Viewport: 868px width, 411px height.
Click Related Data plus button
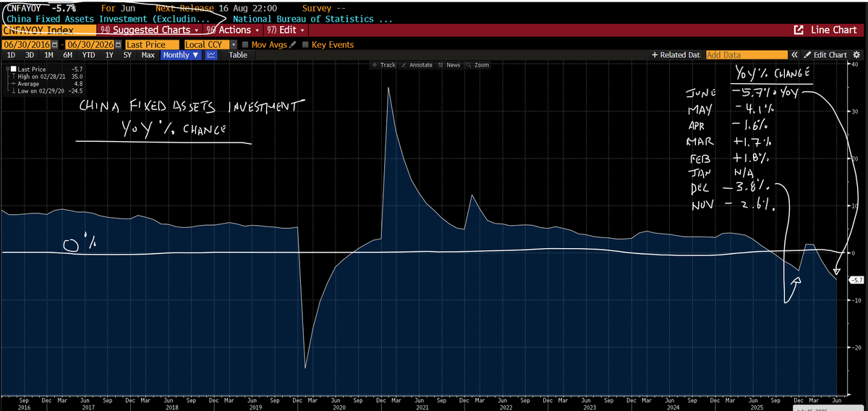(x=676, y=55)
